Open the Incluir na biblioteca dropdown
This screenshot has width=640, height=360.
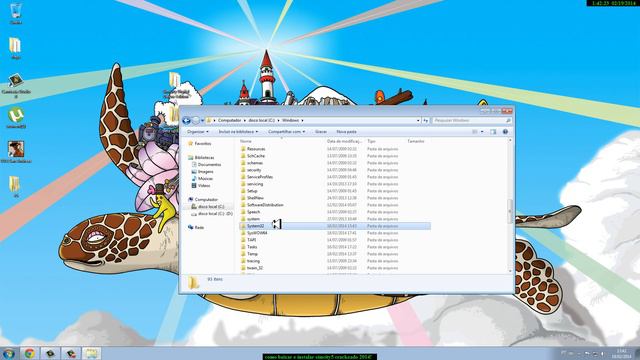point(238,132)
